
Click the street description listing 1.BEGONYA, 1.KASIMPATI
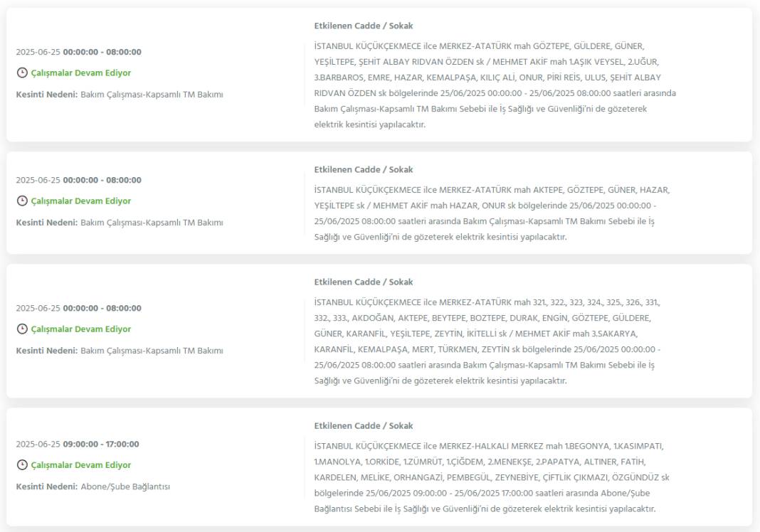click(x=492, y=477)
